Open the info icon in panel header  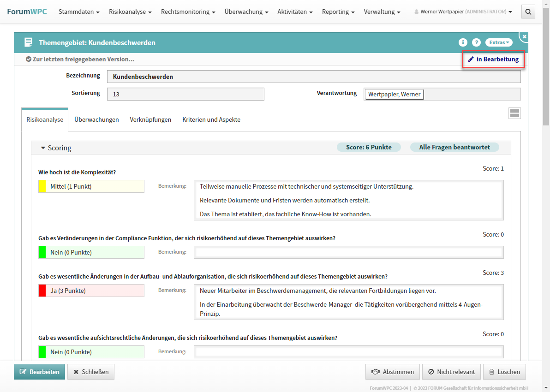pos(463,42)
